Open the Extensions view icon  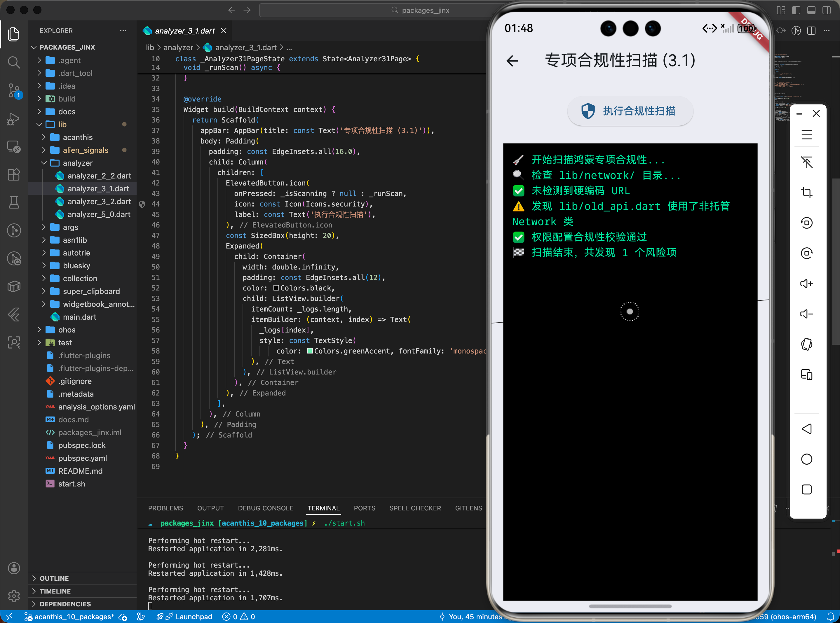coord(14,174)
